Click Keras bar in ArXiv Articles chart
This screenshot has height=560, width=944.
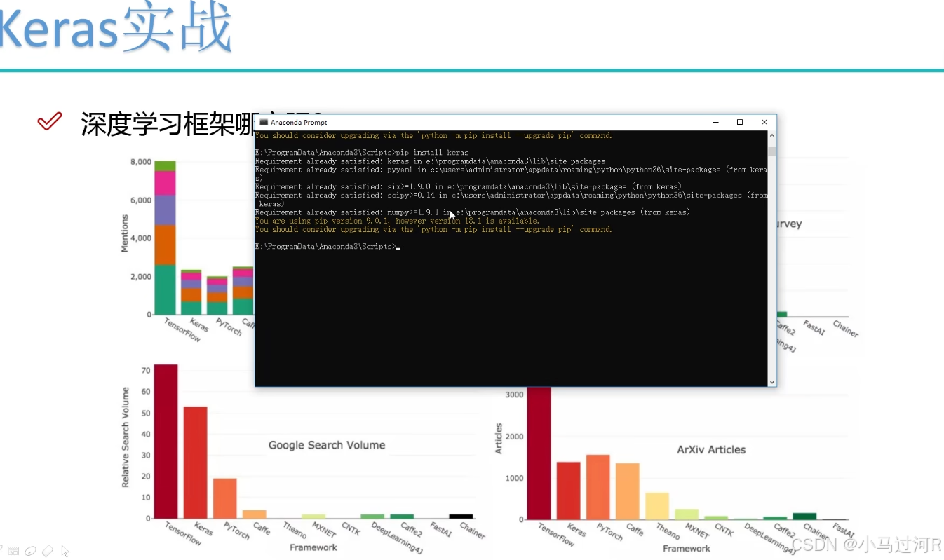(569, 491)
